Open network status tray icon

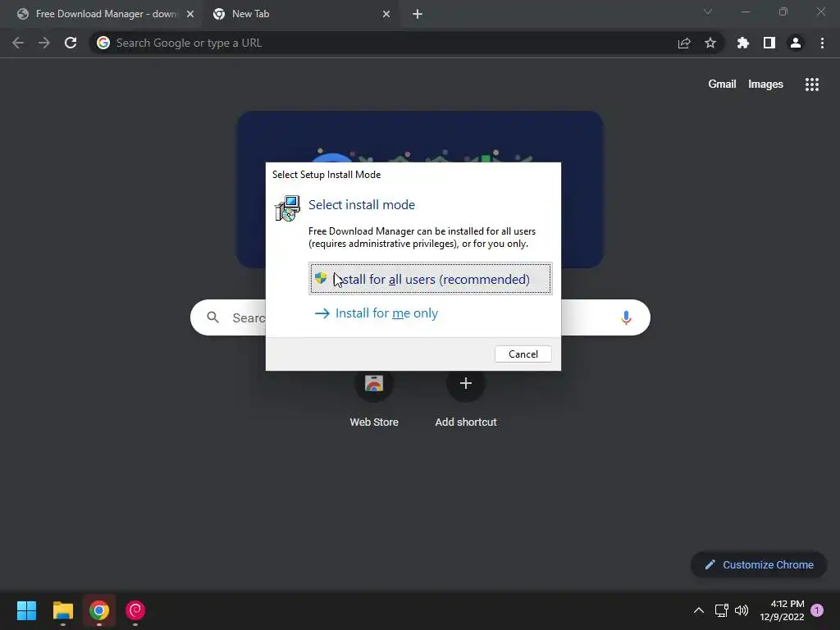tap(721, 610)
